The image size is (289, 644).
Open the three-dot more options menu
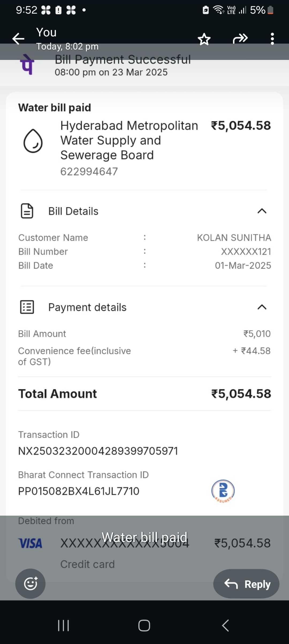click(x=272, y=39)
